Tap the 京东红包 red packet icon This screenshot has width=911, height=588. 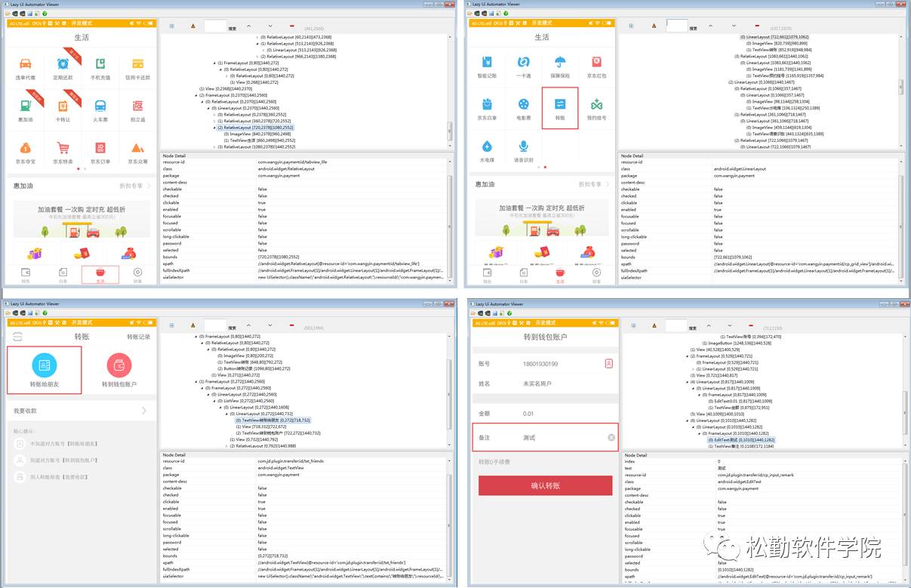(x=597, y=62)
